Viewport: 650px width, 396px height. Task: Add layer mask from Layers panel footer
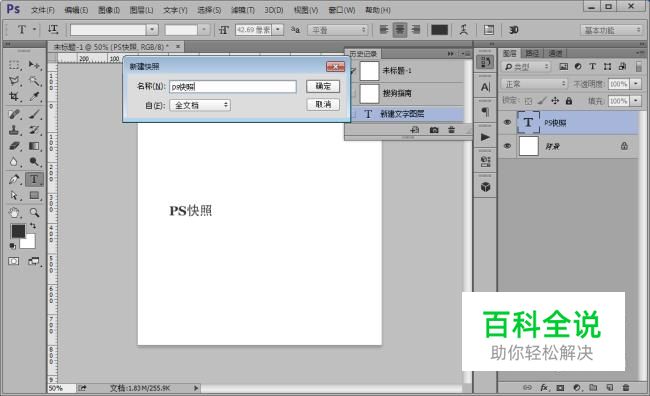pos(560,388)
